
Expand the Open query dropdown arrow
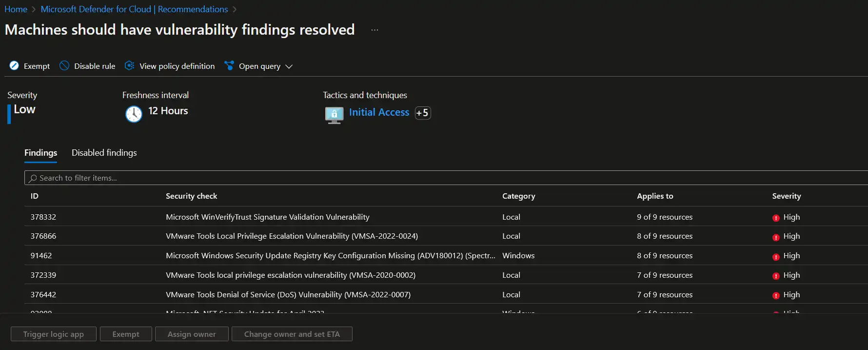[x=289, y=66]
